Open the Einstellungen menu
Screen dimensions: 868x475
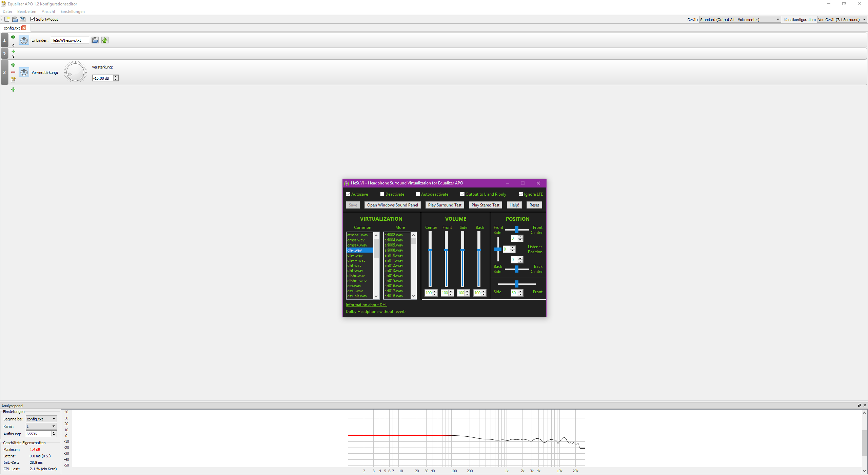[x=73, y=12]
